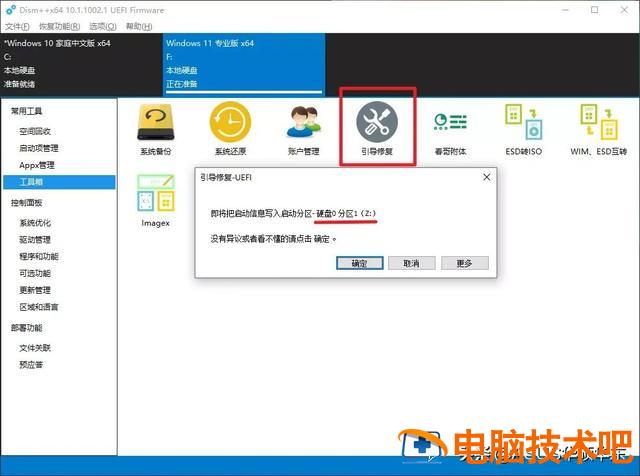Click the 正在准备 progress bar under Windows 11
Screen dimensions: 640x476
pyautogui.click(x=244, y=92)
